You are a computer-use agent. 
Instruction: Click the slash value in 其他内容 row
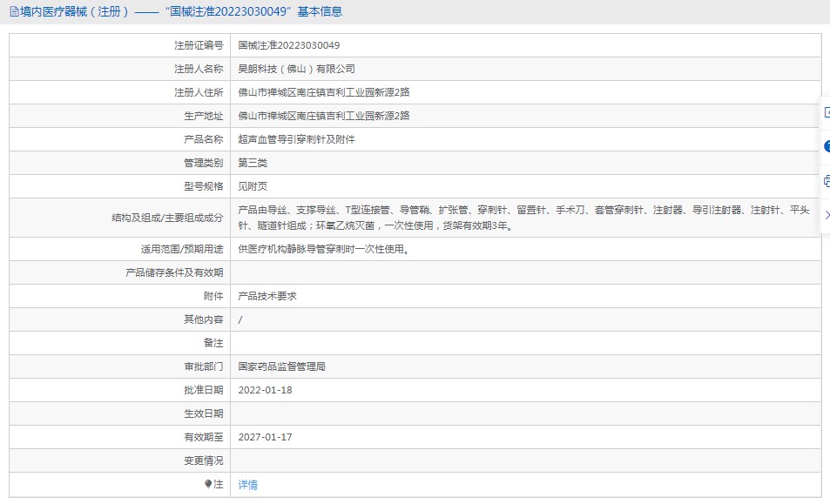[240, 319]
